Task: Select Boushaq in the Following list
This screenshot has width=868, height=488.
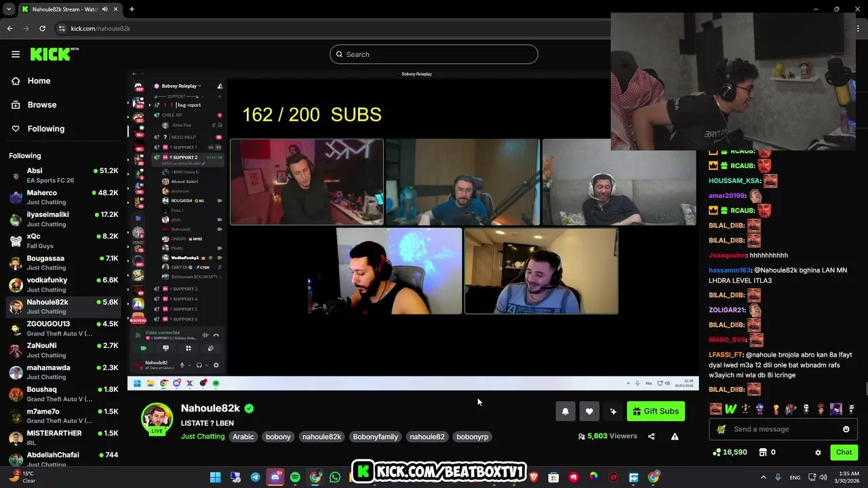Action: coord(64,394)
